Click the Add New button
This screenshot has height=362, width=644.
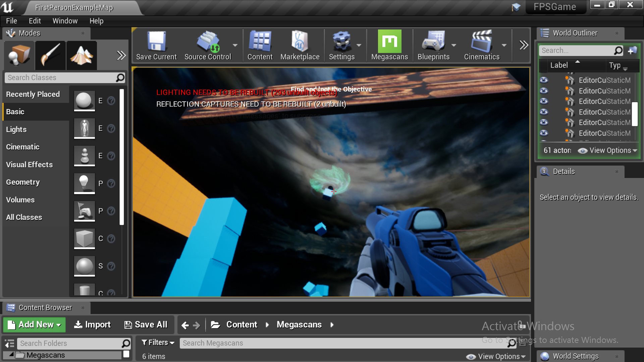34,325
